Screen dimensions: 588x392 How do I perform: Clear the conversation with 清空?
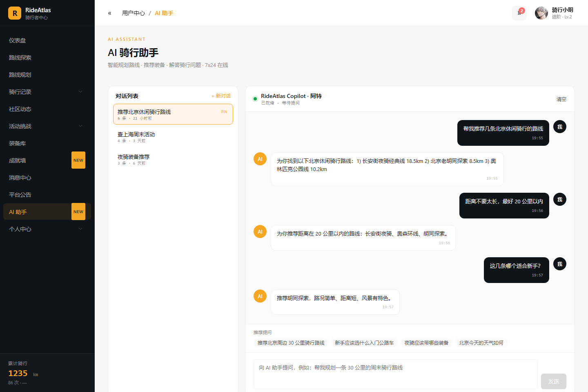[561, 99]
